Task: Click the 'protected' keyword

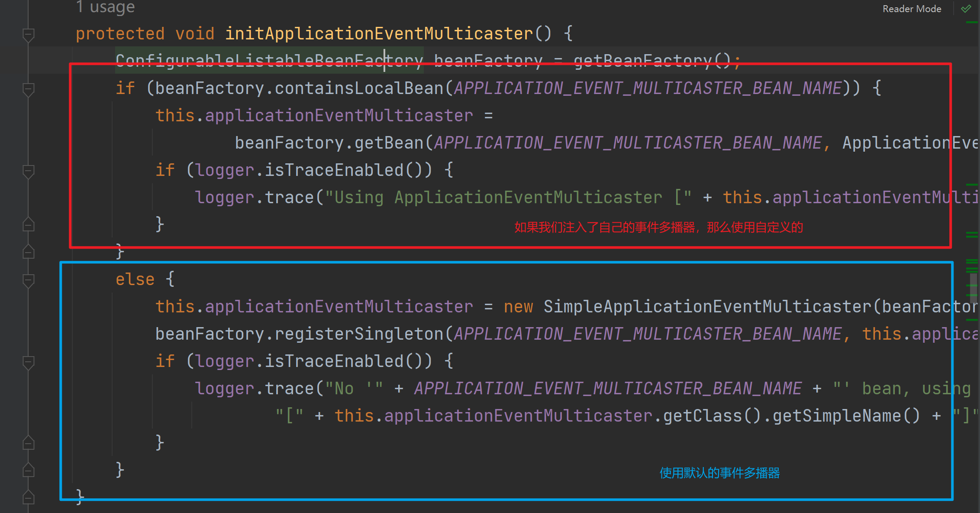Action: coord(120,34)
